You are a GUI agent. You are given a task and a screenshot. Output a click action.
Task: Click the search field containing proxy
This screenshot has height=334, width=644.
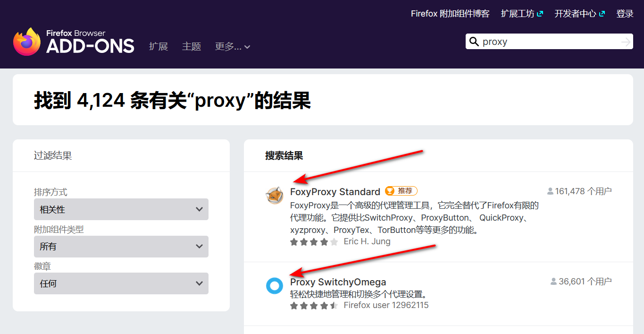[550, 42]
